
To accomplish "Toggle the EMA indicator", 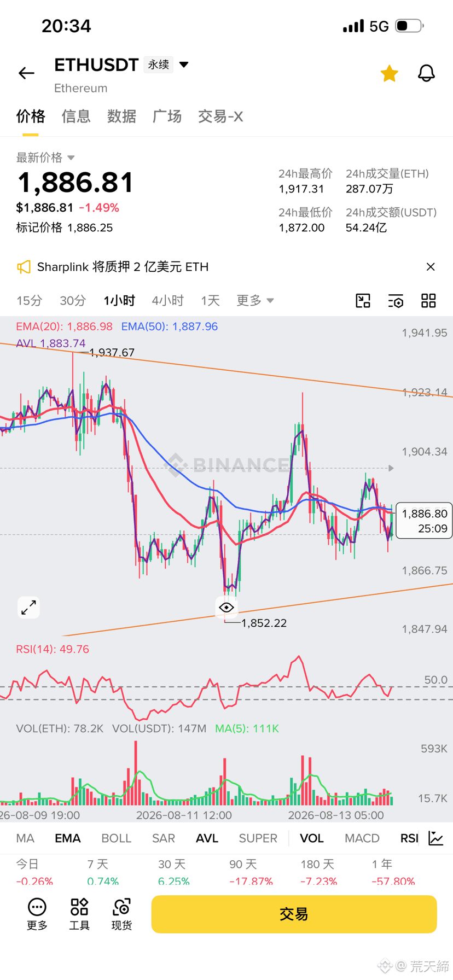I will point(68,838).
